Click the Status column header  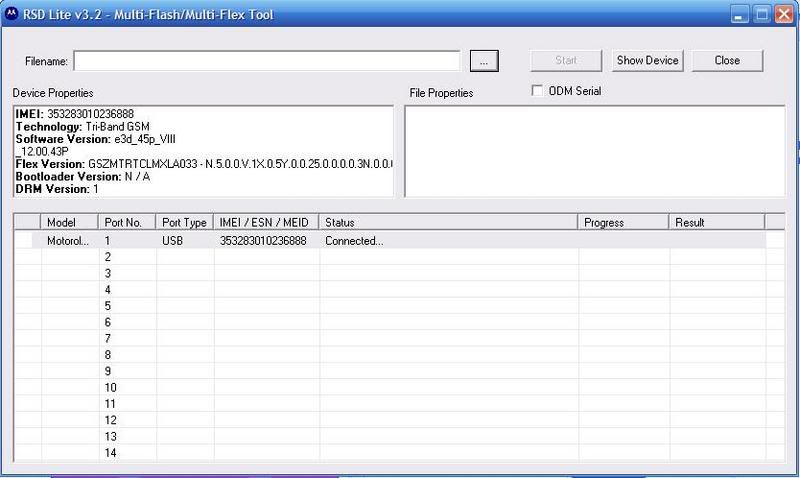[x=448, y=222]
